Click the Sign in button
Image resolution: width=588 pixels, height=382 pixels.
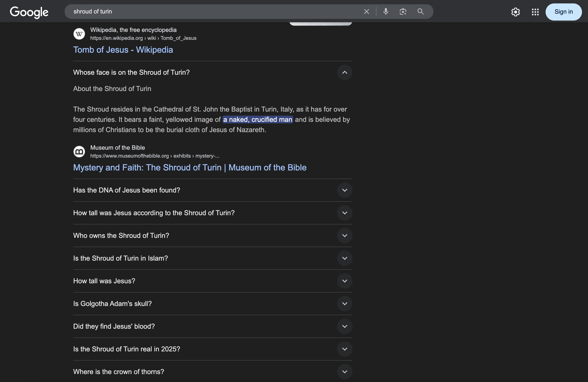(x=563, y=12)
